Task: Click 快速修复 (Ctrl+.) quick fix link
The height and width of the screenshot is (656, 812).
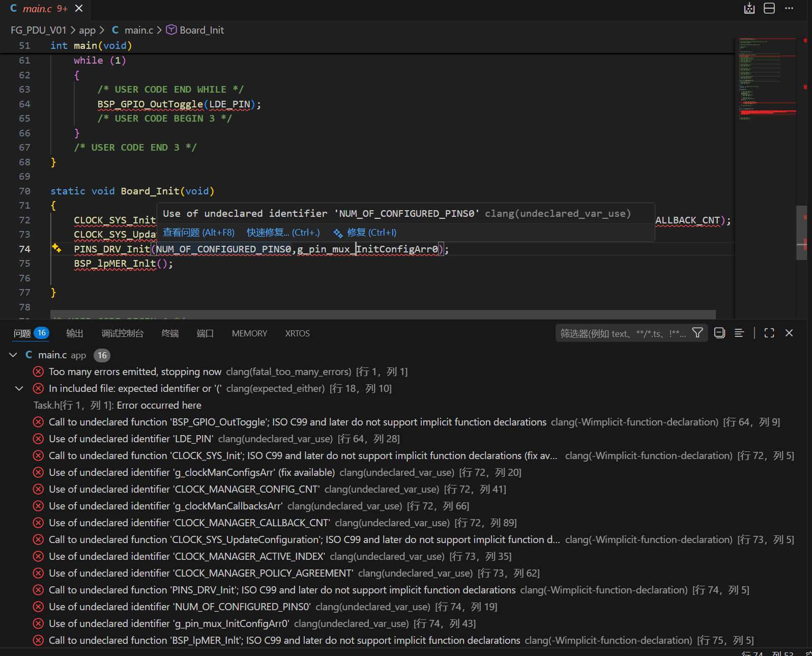Action: pos(283,233)
